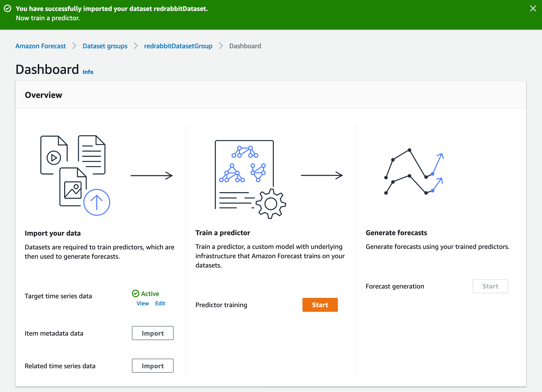Open the Amazon Forecast breadcrumb link
The height and width of the screenshot is (392, 542).
41,46
